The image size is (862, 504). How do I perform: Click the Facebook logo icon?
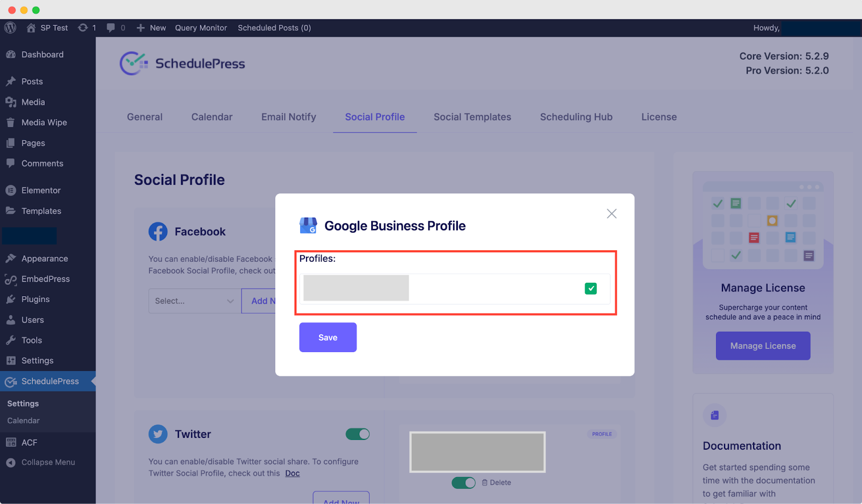(x=158, y=232)
